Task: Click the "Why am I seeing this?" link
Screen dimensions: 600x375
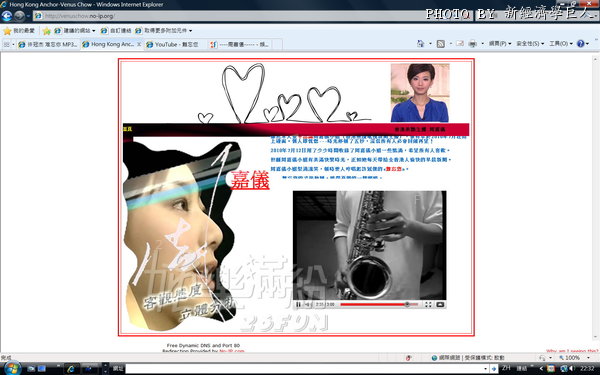Action: tap(572, 351)
